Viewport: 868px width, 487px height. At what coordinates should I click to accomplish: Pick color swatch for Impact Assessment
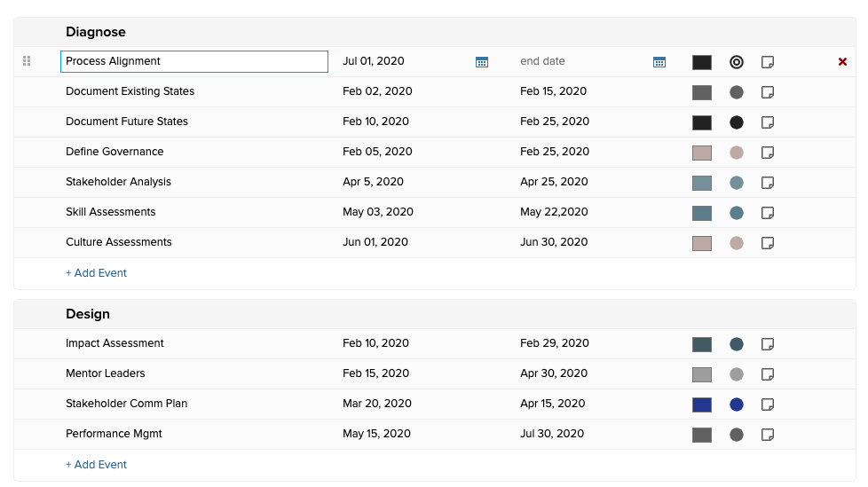(702, 345)
